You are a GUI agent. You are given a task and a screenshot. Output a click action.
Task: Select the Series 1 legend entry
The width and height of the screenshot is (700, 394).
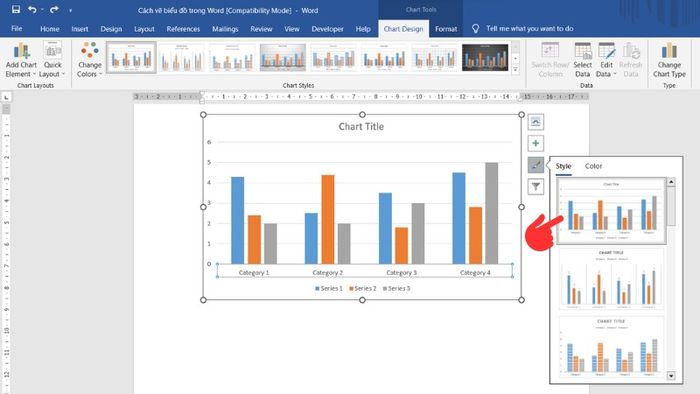click(x=329, y=289)
